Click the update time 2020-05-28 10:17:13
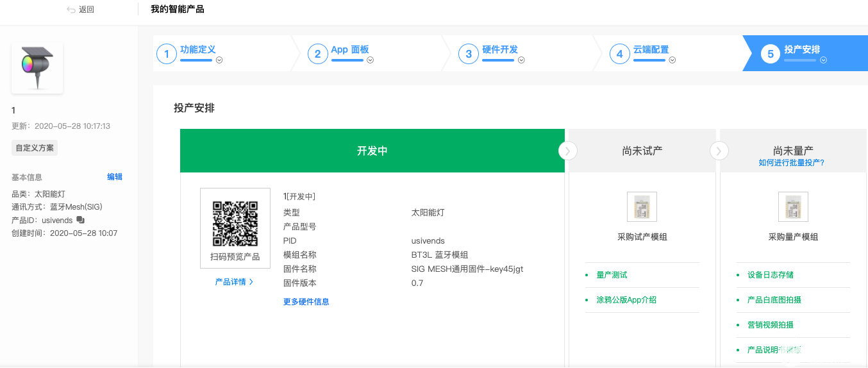Viewport: 868px width, 368px height. coord(72,126)
